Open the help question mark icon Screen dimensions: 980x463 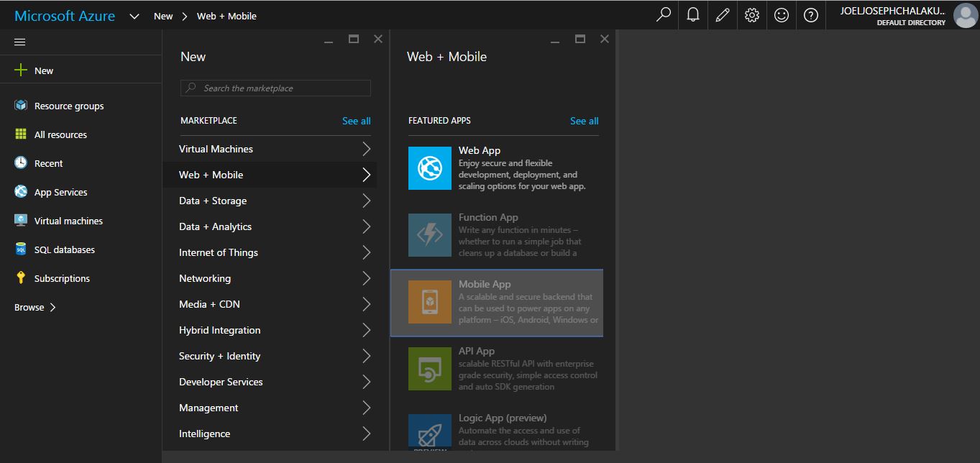point(811,14)
